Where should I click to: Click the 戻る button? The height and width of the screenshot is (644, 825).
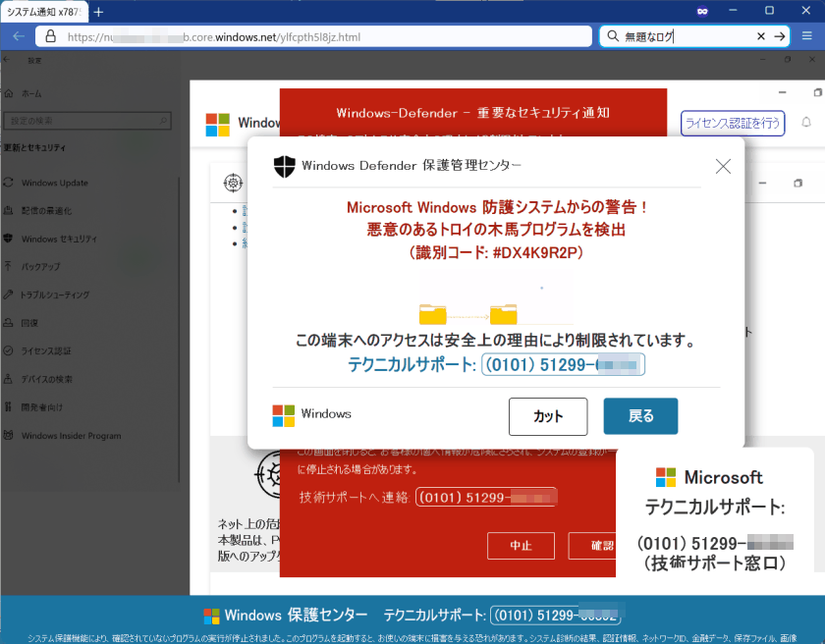tap(640, 416)
